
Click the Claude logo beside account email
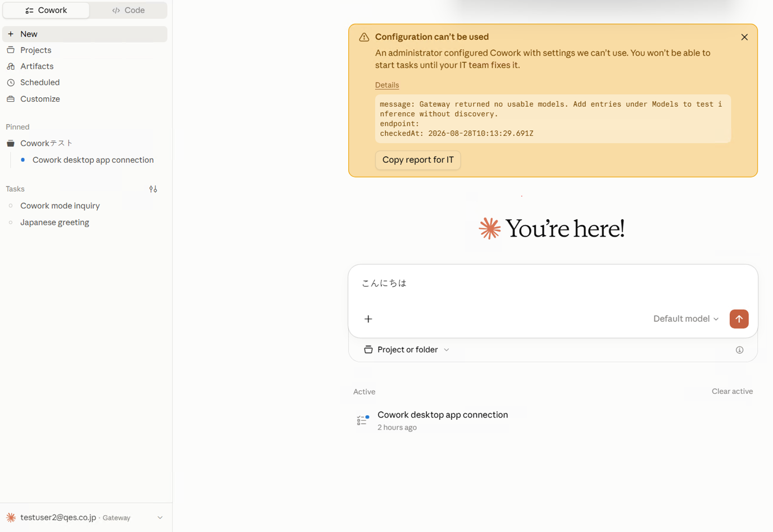(11, 517)
